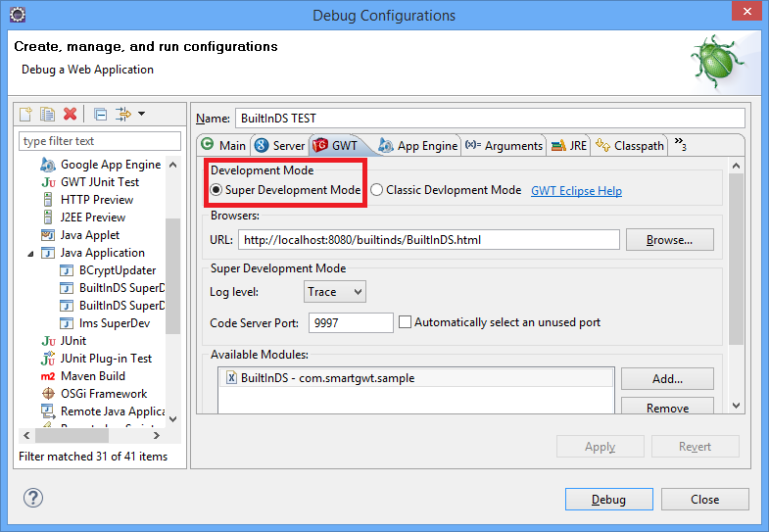The height and width of the screenshot is (532, 769).
Task: Select Super Development Mode radio button
Action: tap(216, 190)
